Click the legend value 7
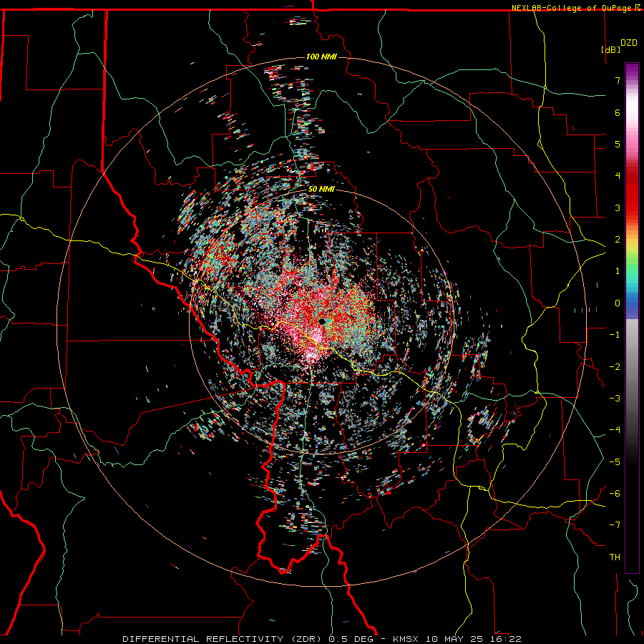Screen dimensions: 644x644 pyautogui.click(x=618, y=80)
